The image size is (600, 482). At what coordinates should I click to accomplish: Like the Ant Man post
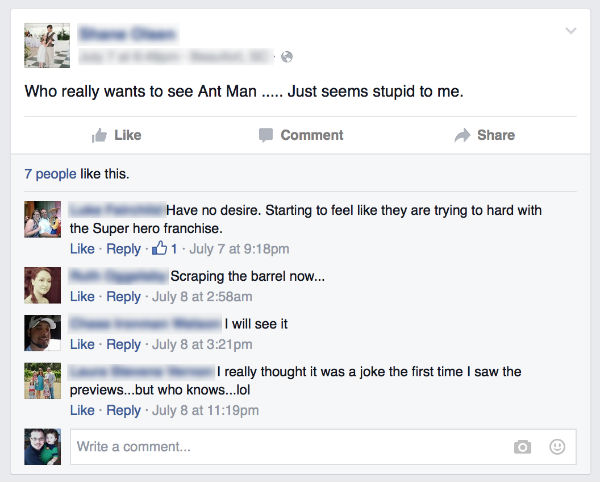coord(116,135)
